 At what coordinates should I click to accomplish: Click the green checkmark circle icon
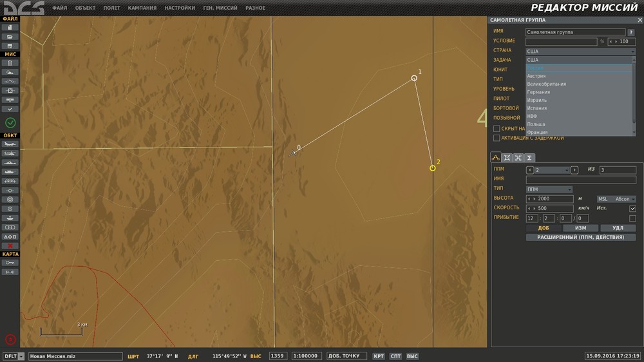[10, 122]
